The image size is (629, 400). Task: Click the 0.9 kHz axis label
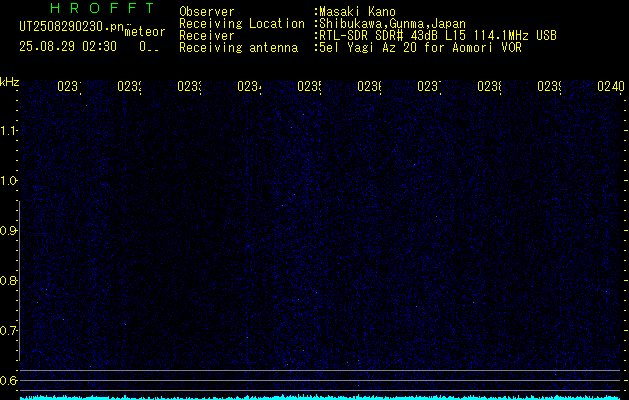click(8, 231)
